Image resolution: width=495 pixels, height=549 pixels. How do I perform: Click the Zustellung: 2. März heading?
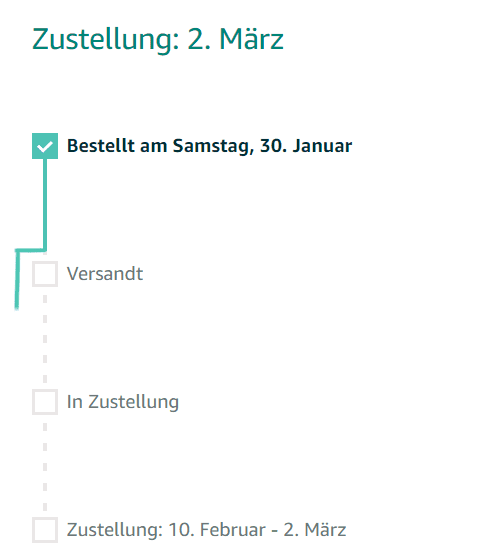158,39
